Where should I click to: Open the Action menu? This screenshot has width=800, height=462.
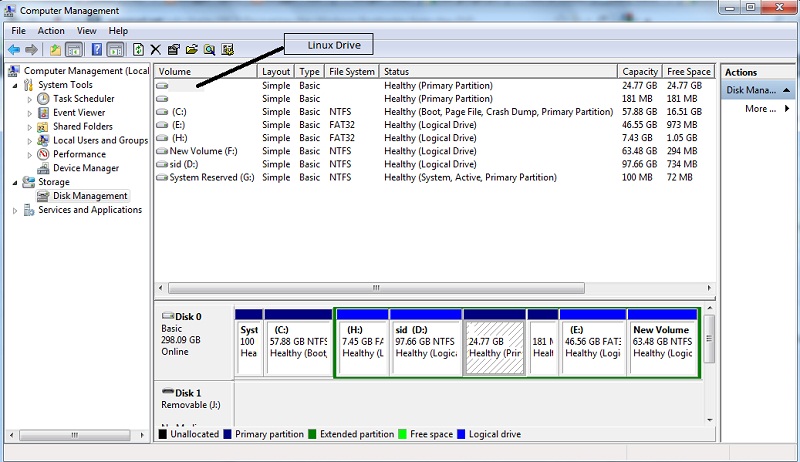[x=51, y=31]
